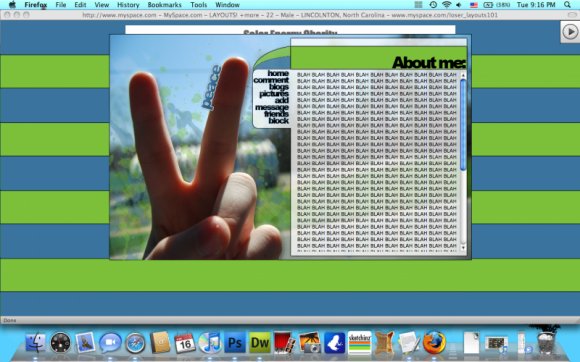Click the About me scrollbar down arrow
This screenshot has width=580, height=362.
click(x=463, y=248)
